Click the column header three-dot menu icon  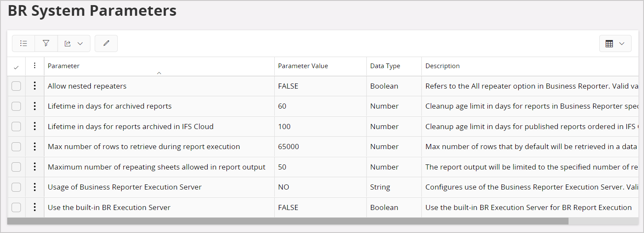(35, 66)
